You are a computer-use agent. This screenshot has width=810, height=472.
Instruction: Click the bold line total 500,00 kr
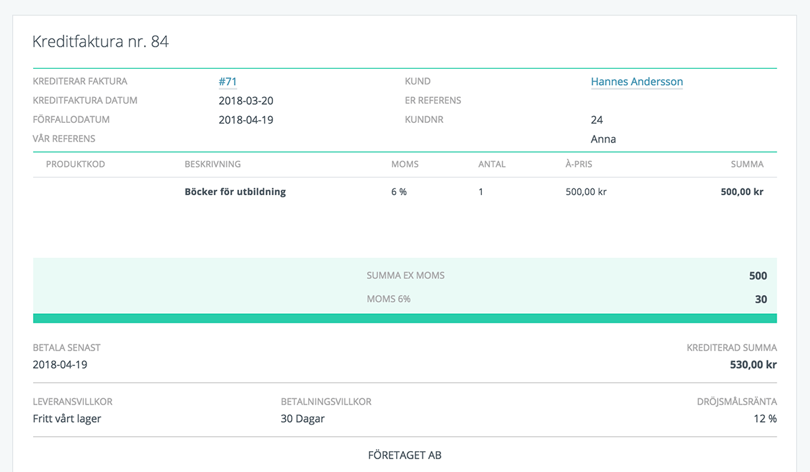tap(741, 192)
